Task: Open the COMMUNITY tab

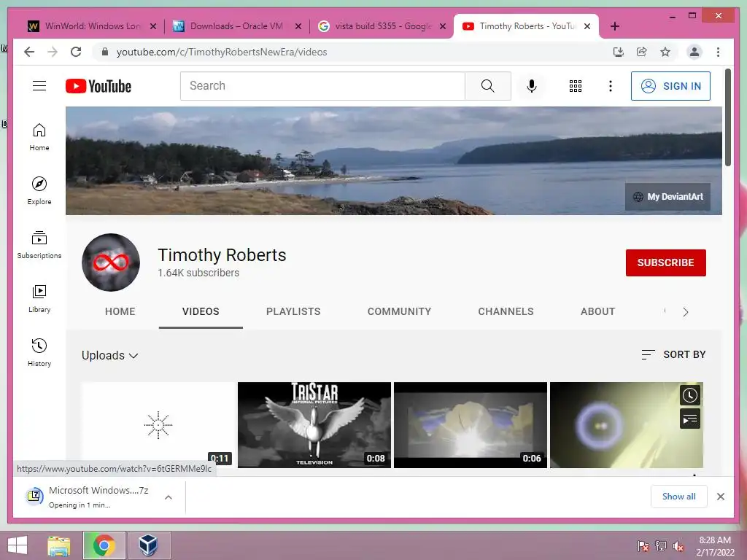Action: 399,311
